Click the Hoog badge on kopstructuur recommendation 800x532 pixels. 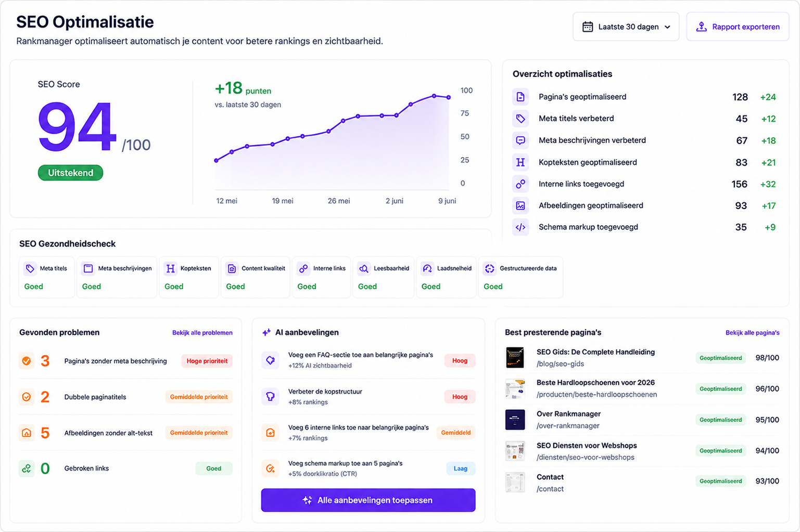(x=460, y=397)
